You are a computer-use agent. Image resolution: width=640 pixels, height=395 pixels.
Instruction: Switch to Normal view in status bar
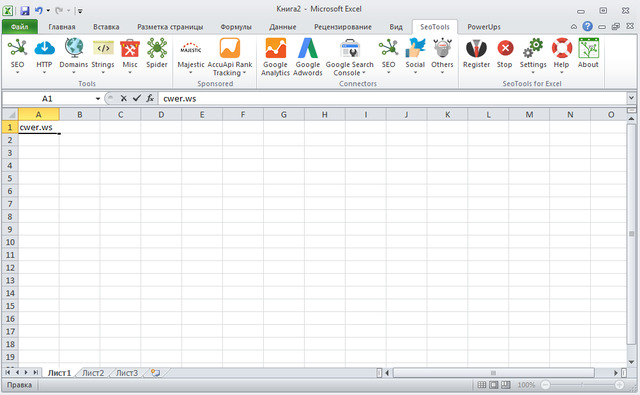click(x=482, y=385)
